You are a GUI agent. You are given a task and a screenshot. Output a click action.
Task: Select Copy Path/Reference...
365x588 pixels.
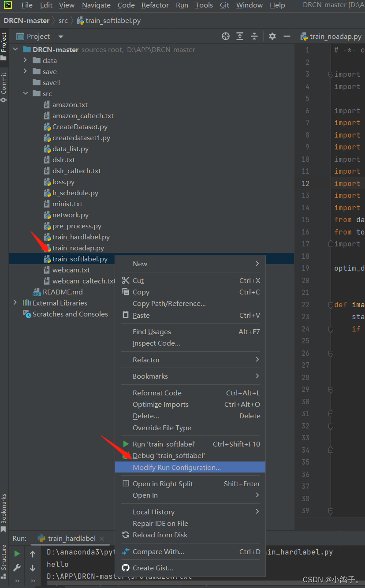click(x=190, y=303)
